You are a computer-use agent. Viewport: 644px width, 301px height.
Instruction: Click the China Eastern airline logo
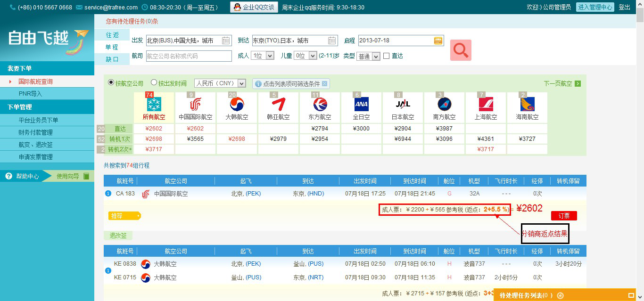pos(320,104)
